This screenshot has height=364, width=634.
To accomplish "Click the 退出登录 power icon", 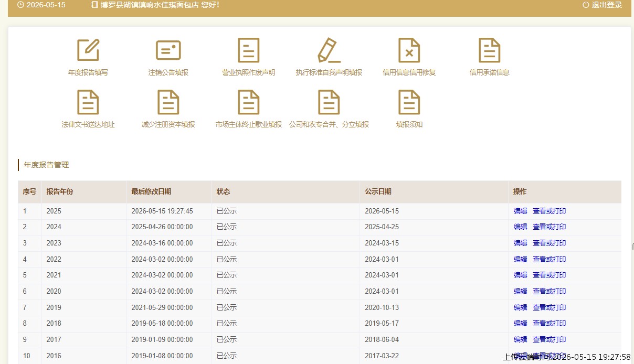I will point(586,5).
